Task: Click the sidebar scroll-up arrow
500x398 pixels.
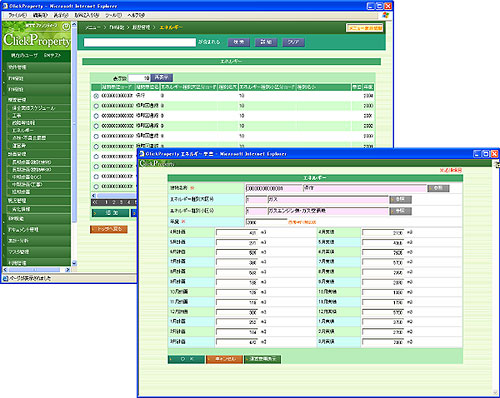Action: coord(74,25)
